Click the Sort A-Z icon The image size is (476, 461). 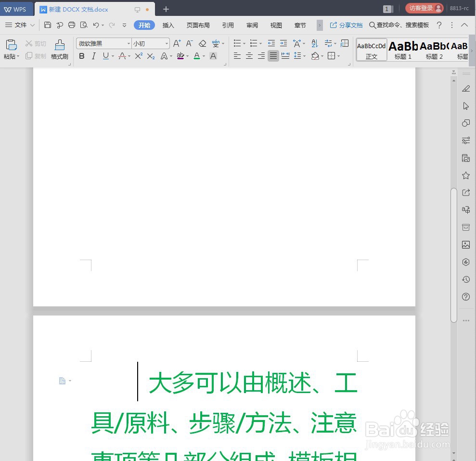314,43
